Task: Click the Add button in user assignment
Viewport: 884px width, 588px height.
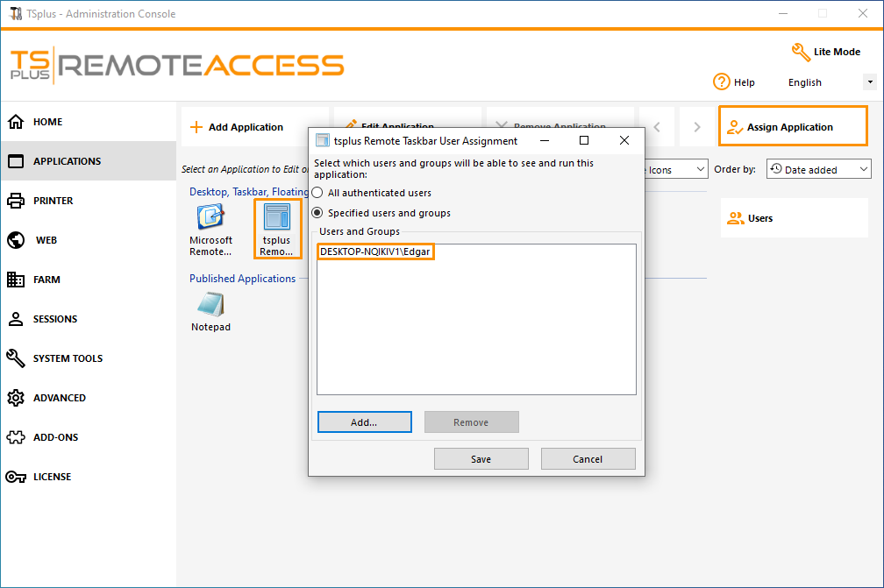Action: click(x=364, y=422)
